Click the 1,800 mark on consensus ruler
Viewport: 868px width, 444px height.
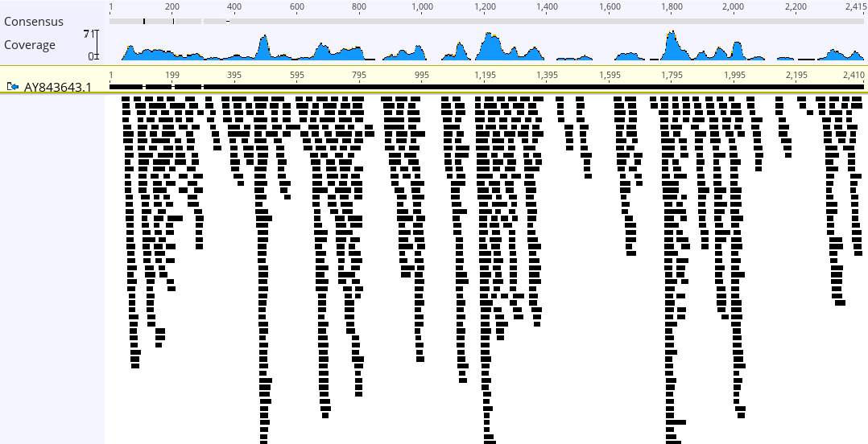[672, 6]
